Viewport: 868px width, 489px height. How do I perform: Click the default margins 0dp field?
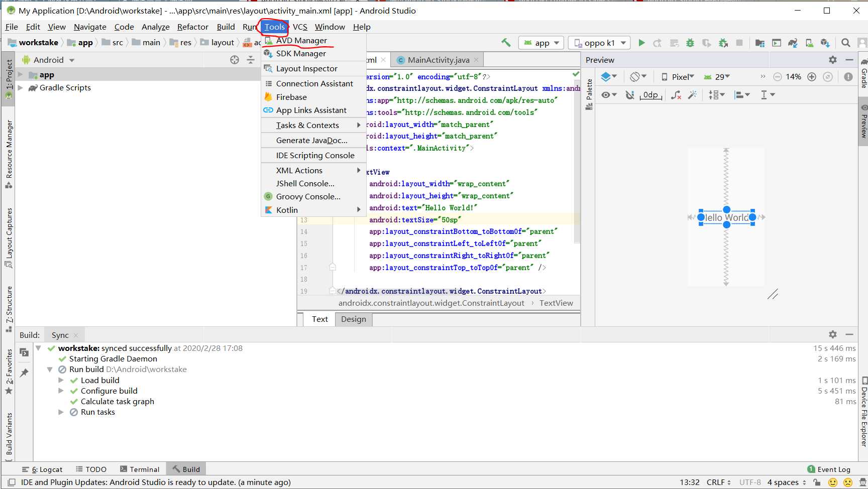650,95
